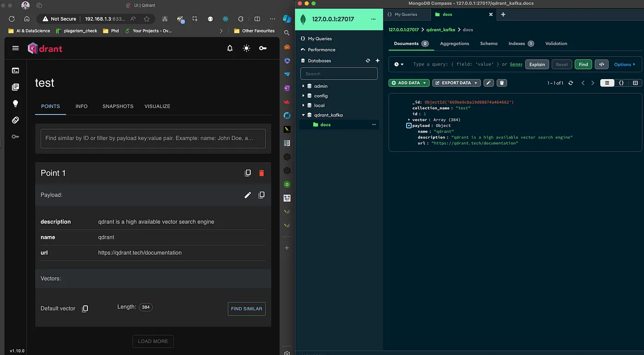Switch to table view in Compass
The height and width of the screenshot is (355, 644).
click(635, 83)
